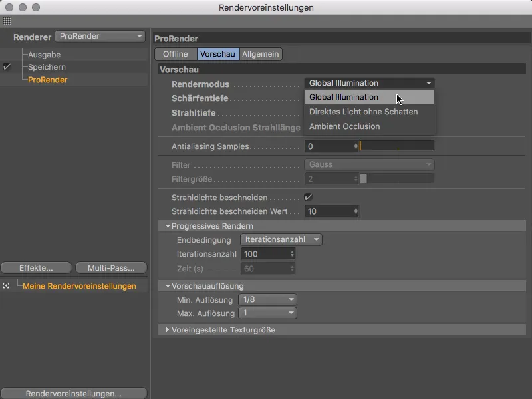Screen dimensions: 532x399
Task: Switch to the Offline tab
Action: click(x=176, y=54)
